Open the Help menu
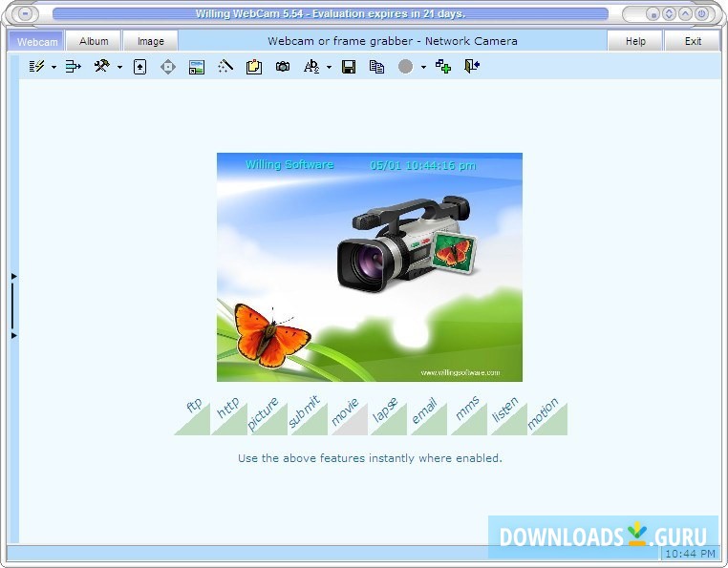This screenshot has height=568, width=728. click(635, 41)
